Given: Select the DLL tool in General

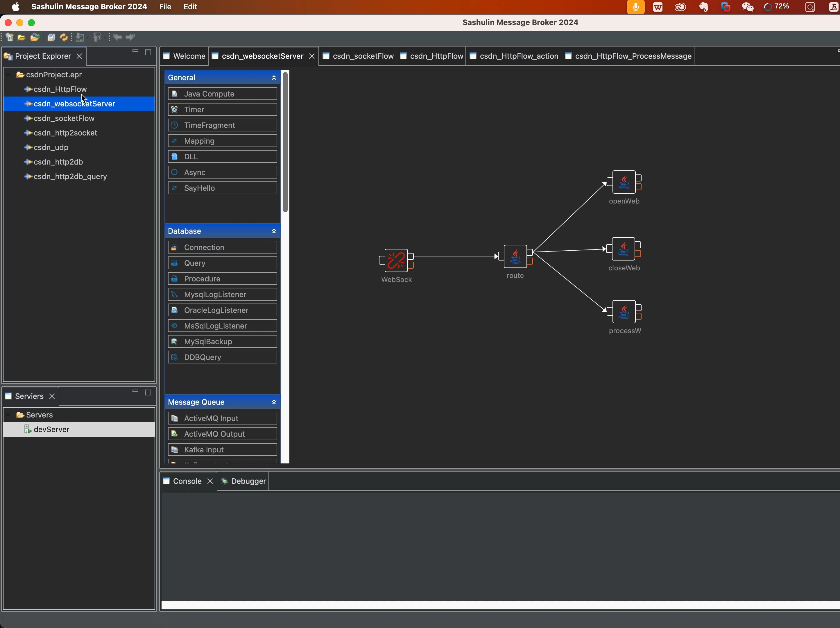Looking at the screenshot, I should coord(222,156).
